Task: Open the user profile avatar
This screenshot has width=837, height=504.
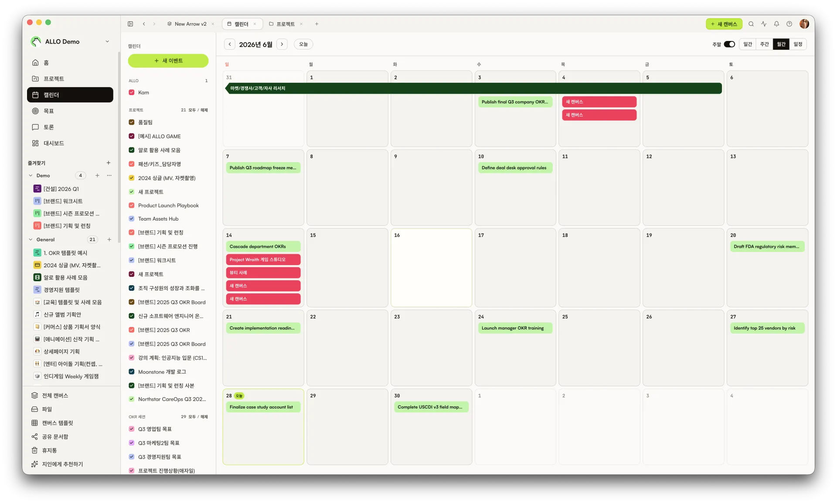Action: tap(804, 24)
